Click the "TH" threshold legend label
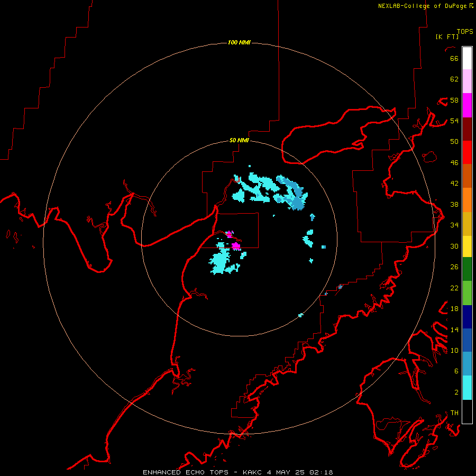This screenshot has width=476, height=476. pyautogui.click(x=454, y=413)
